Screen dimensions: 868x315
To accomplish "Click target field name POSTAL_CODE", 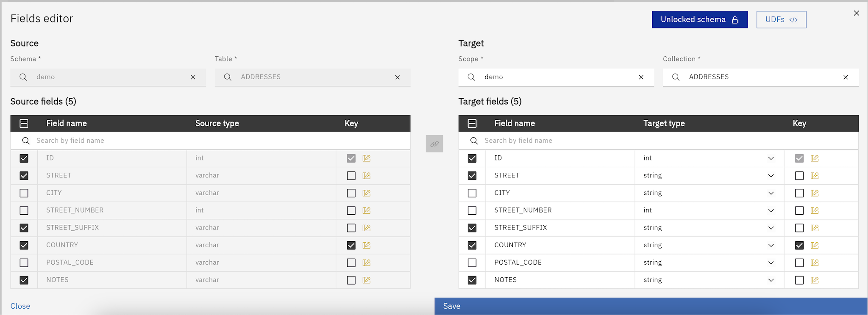I will pos(518,262).
